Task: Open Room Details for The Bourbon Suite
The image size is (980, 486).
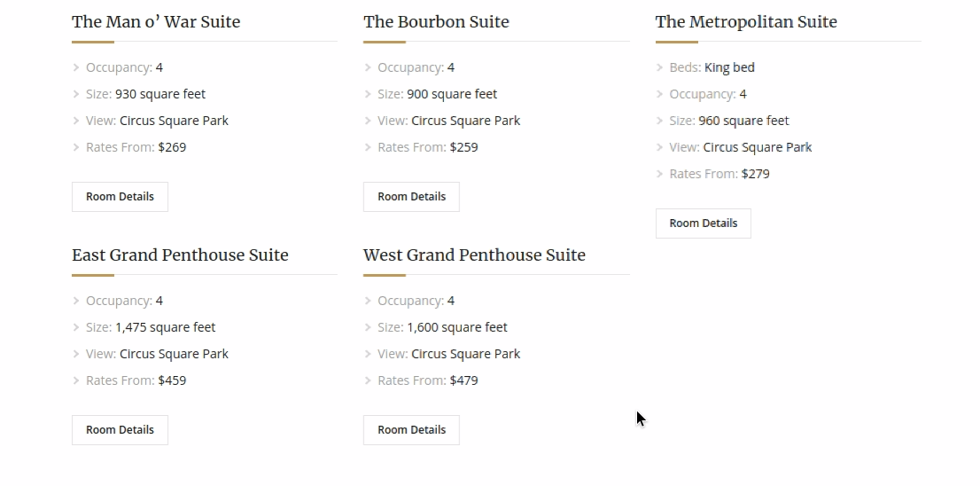Action: (411, 197)
